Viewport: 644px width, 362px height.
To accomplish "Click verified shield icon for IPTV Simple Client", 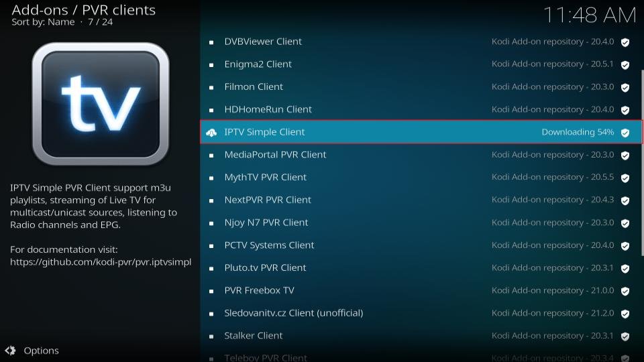I will point(625,133).
